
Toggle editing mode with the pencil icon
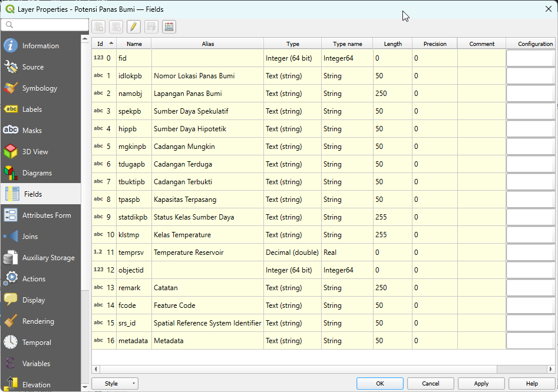coord(134,26)
